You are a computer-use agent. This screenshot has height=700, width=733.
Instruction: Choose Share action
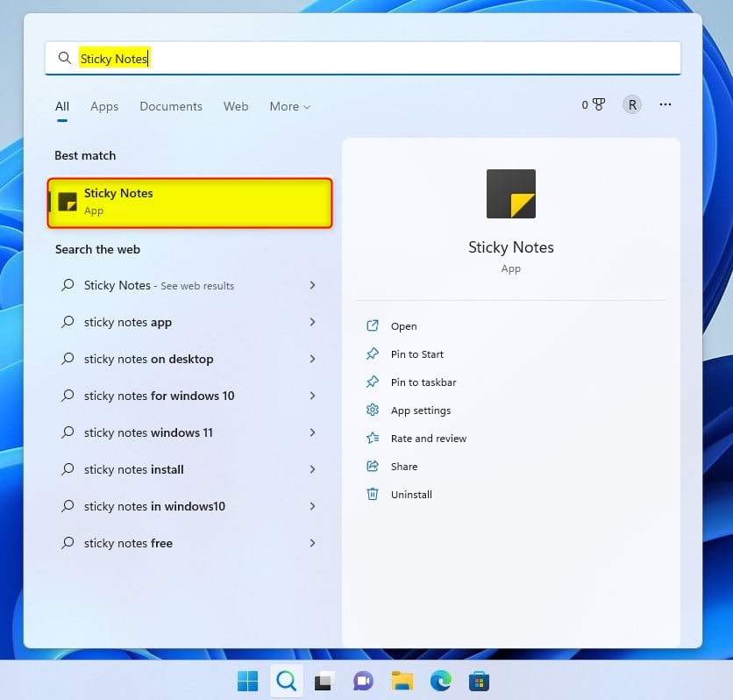(404, 467)
